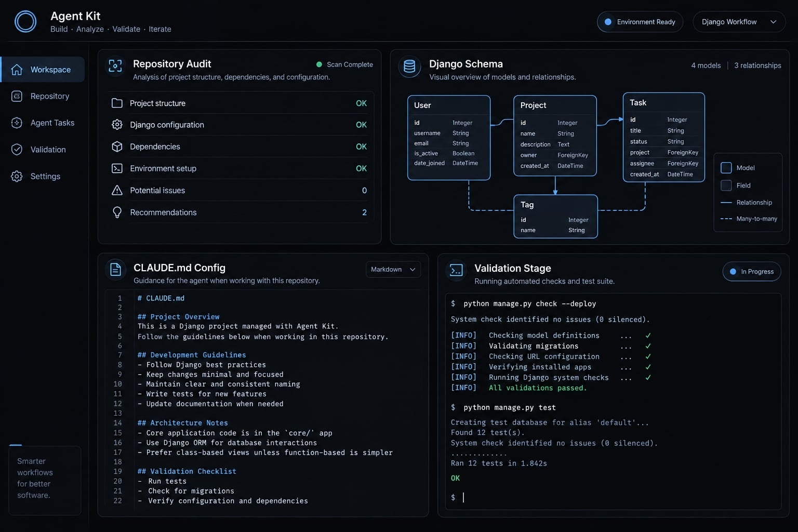
Task: Click the Recommendations lightbulb icon
Action: (x=117, y=212)
